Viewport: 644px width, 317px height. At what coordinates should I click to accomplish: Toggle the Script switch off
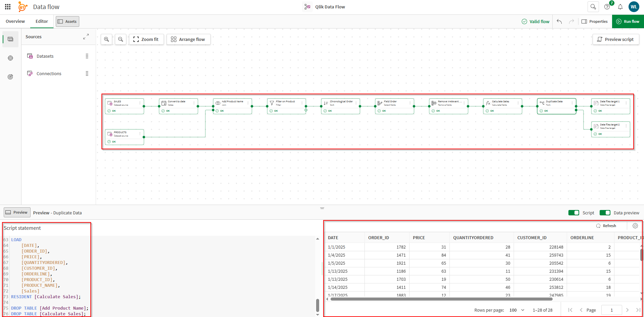click(574, 213)
